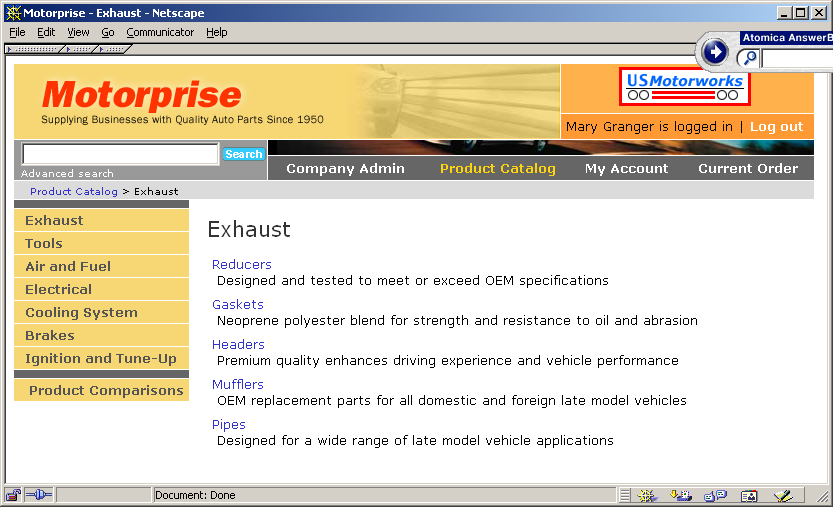833x507 pixels.
Task: Open Product Comparisons in the sidebar
Action: (101, 390)
